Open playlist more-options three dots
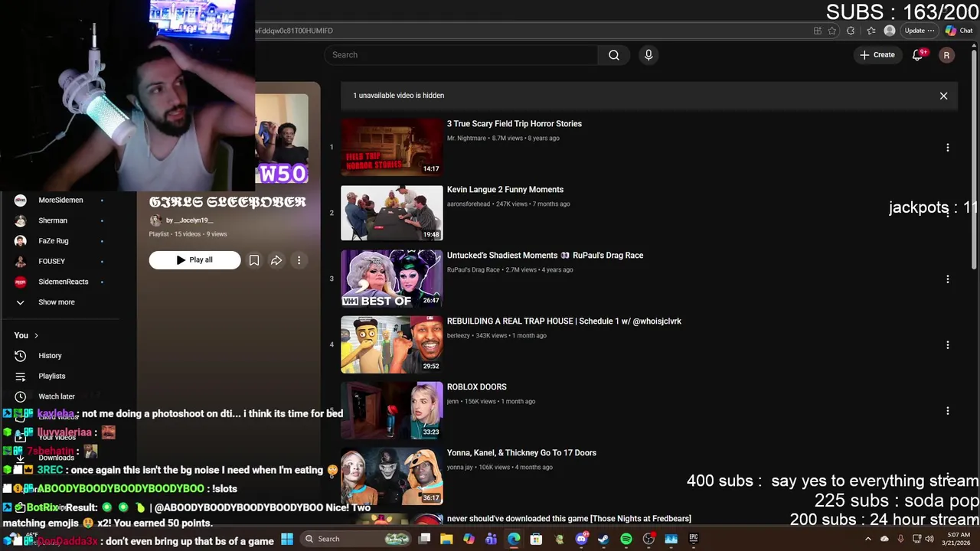 pyautogui.click(x=299, y=260)
